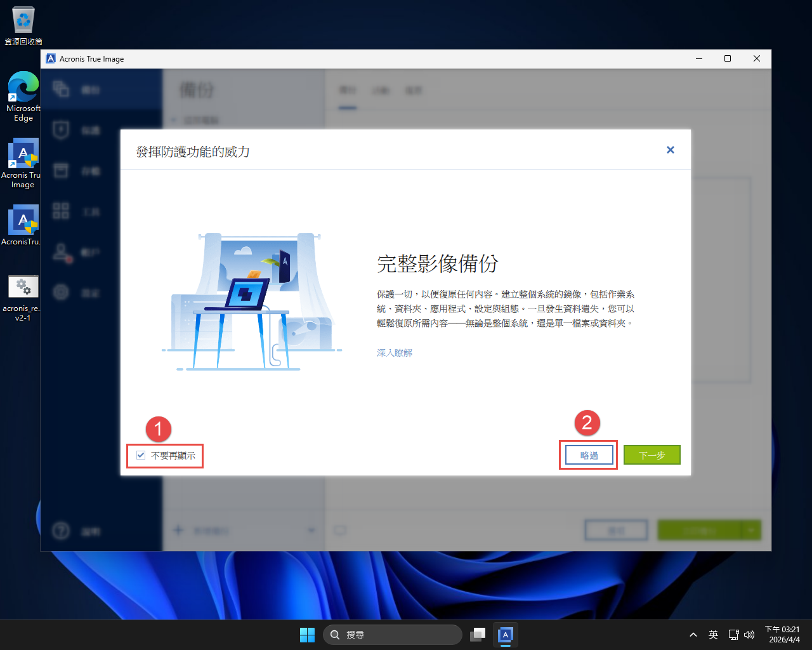Open the 深入瞭解 link
The width and height of the screenshot is (812, 650).
coord(395,353)
